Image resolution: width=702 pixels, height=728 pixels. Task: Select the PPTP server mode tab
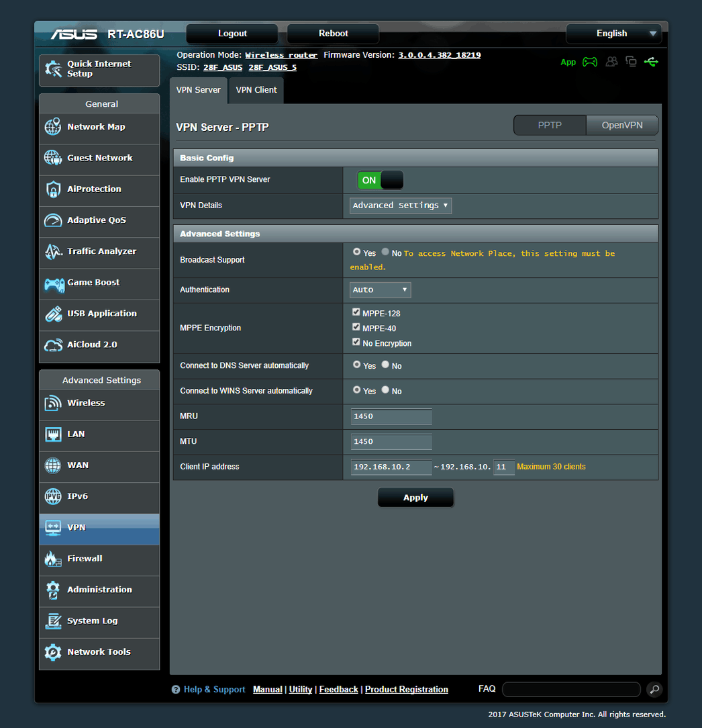click(x=550, y=126)
